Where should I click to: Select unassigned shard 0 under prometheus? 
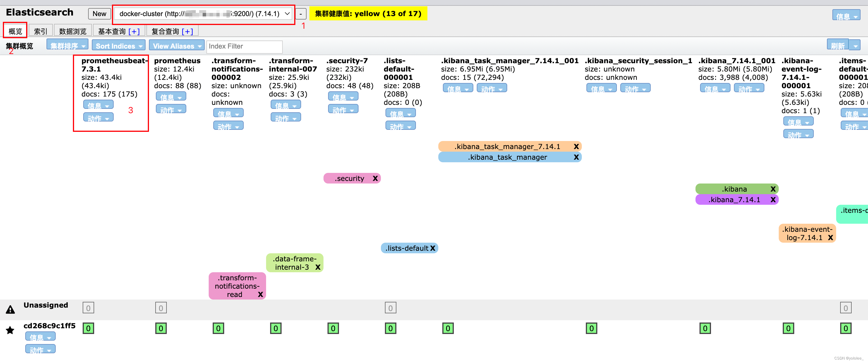click(x=161, y=308)
